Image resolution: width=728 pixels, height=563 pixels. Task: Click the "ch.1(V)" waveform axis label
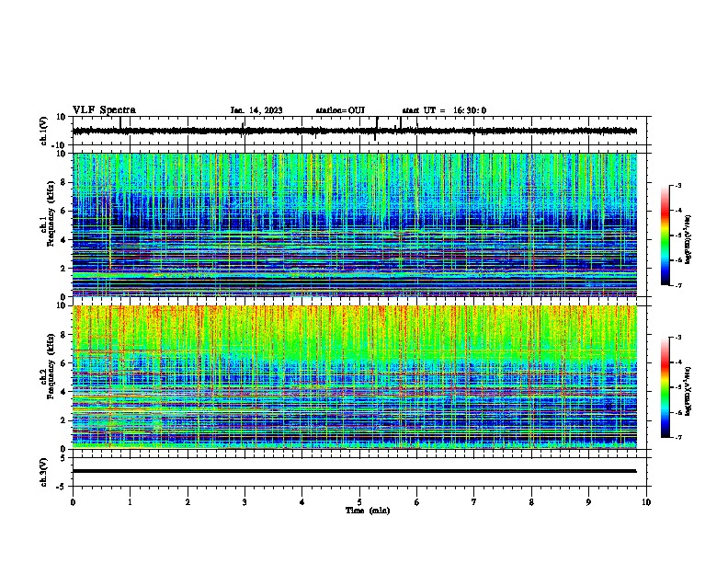pos(44,131)
